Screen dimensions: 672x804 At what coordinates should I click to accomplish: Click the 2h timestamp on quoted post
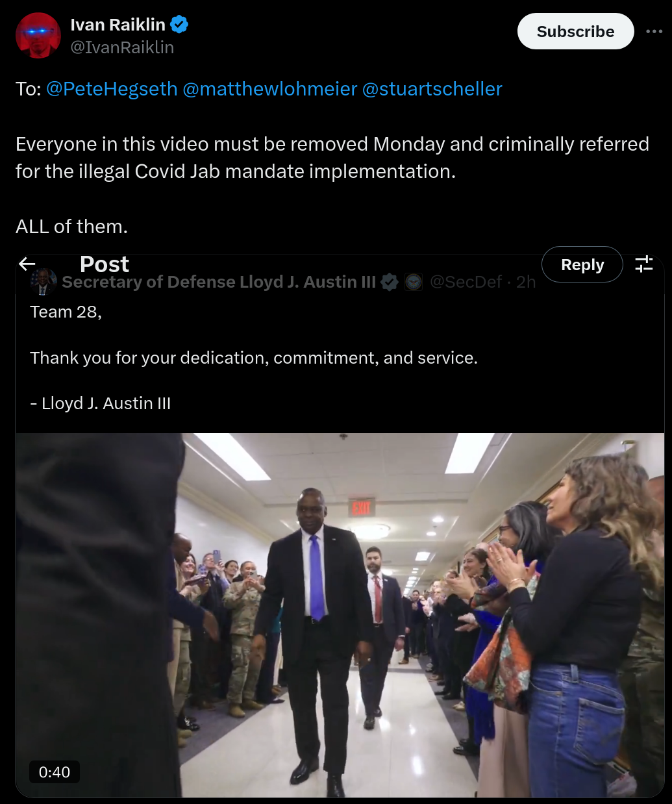(x=526, y=282)
